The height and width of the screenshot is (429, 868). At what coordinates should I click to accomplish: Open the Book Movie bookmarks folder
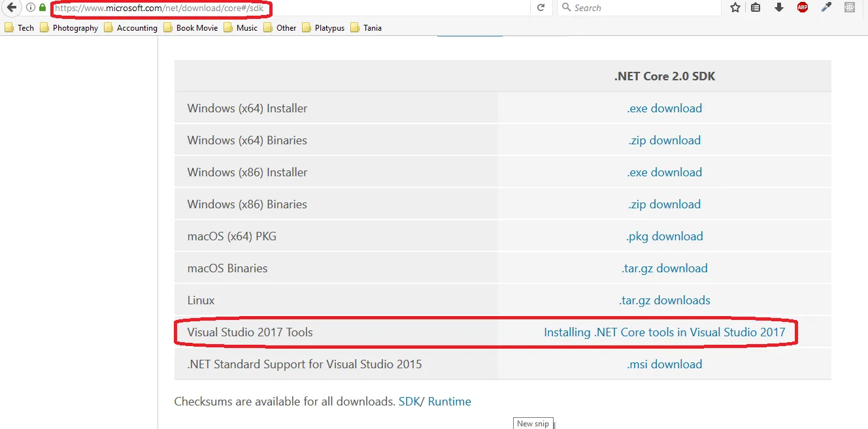click(x=190, y=27)
